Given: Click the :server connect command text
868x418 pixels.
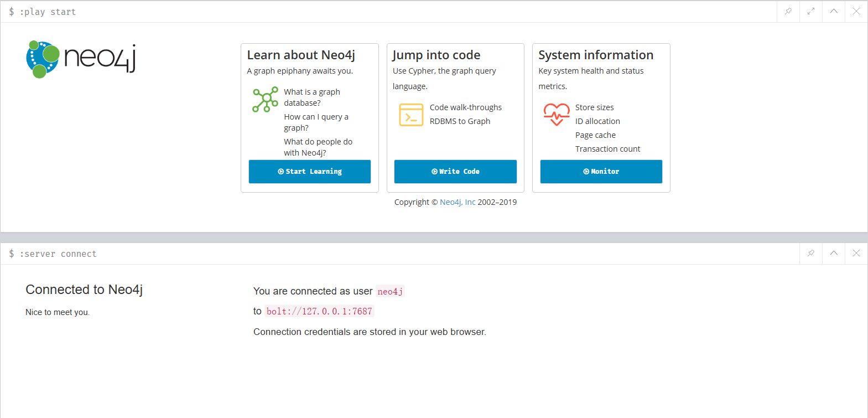Looking at the screenshot, I should pos(58,254).
